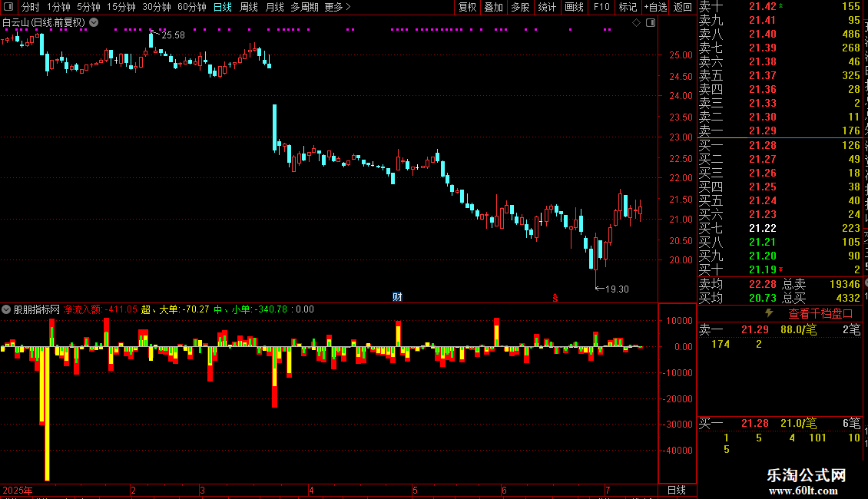
Task: Open the 查看千档盘口 link
Action: pos(820,314)
